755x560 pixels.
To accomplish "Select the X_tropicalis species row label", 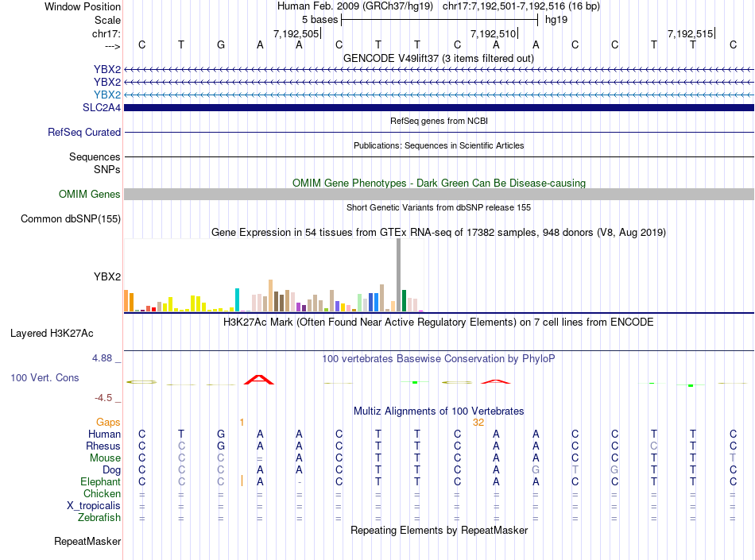I will pos(94,506).
